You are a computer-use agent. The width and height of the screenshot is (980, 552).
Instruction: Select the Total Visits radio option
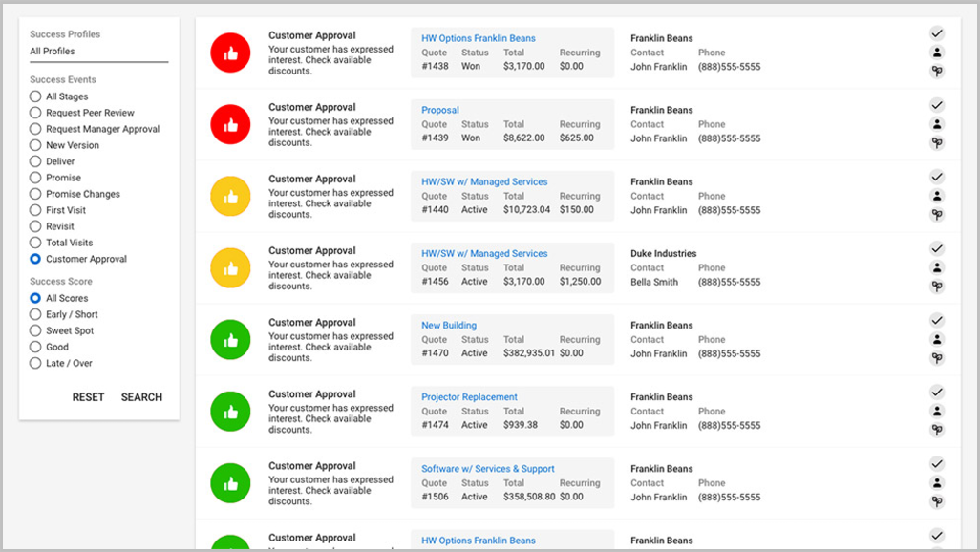35,243
